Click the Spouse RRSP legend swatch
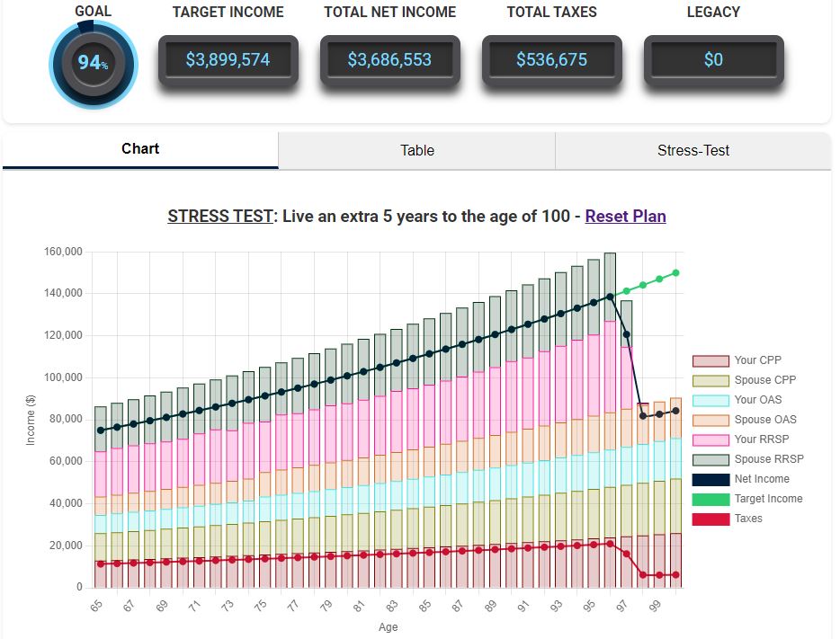The width and height of the screenshot is (840, 639). [x=710, y=459]
